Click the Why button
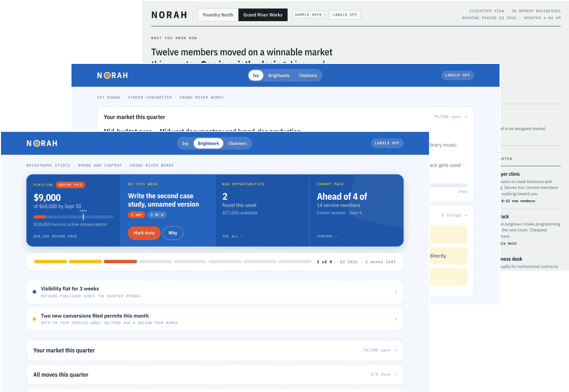 173,233
